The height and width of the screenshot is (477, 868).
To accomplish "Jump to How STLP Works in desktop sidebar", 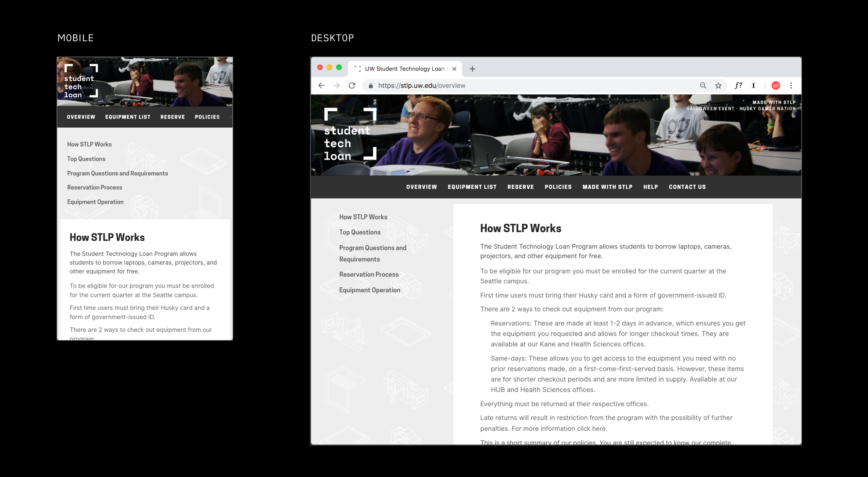I will click(x=363, y=217).
